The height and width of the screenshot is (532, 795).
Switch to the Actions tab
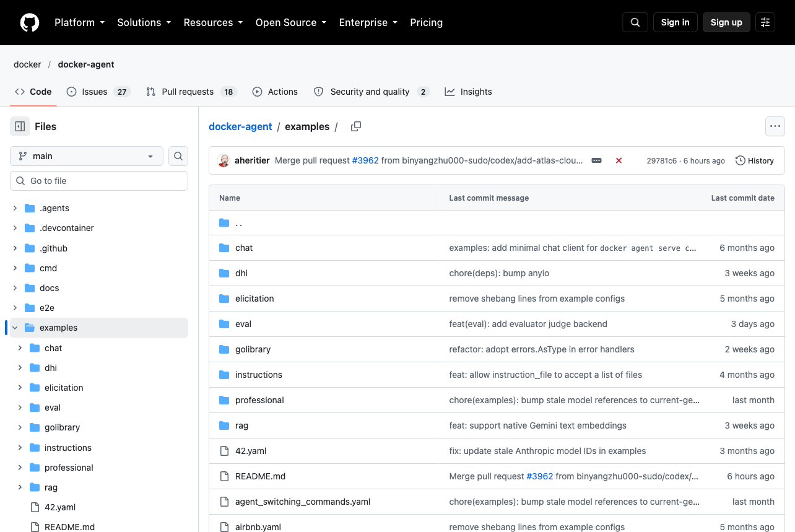coord(276,92)
